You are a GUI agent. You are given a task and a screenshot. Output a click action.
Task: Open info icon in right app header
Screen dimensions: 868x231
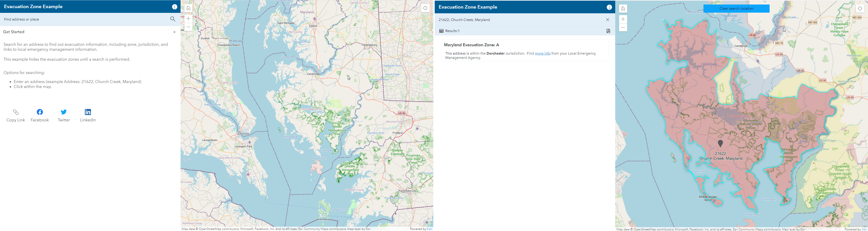pyautogui.click(x=609, y=7)
